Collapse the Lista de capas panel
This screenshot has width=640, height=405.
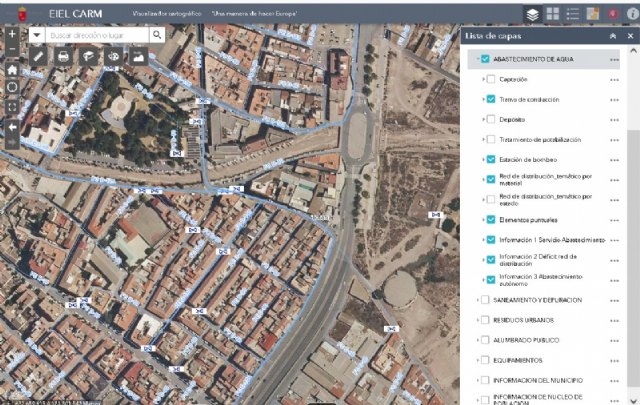[613, 36]
